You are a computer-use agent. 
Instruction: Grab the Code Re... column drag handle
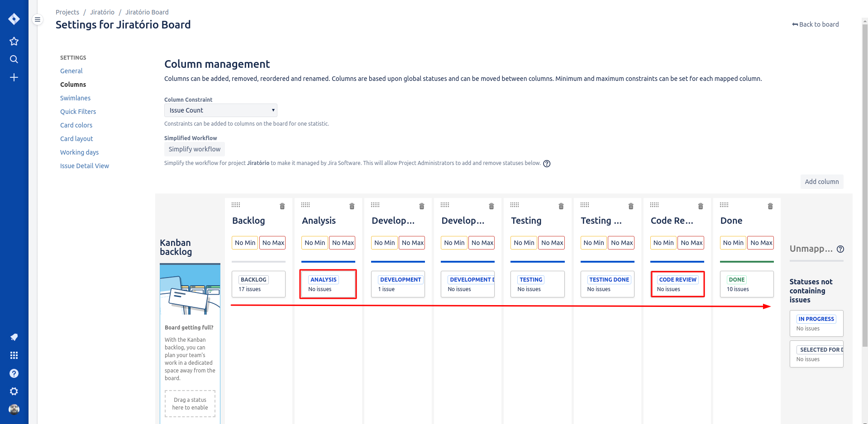click(654, 205)
